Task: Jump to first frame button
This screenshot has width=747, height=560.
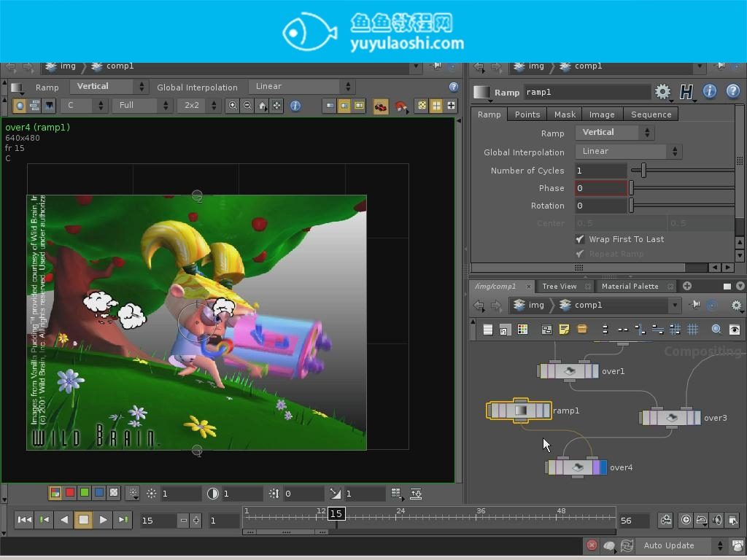Action: pyautogui.click(x=24, y=519)
